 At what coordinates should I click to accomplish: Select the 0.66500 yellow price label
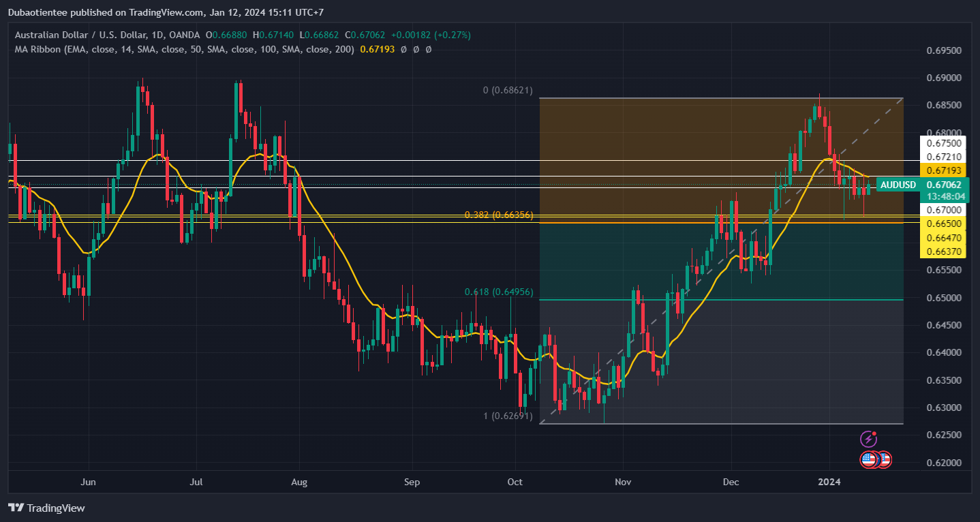(943, 224)
